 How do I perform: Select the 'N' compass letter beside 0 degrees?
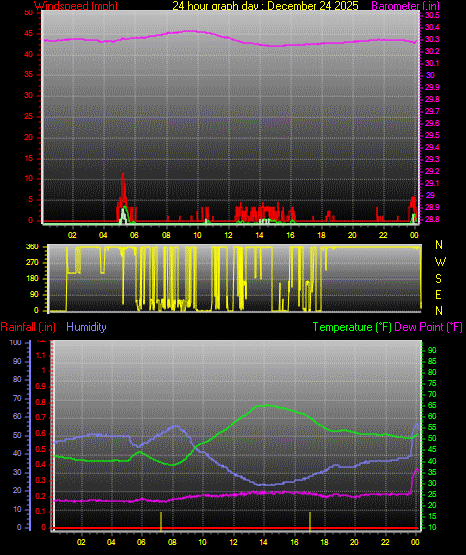click(439, 311)
